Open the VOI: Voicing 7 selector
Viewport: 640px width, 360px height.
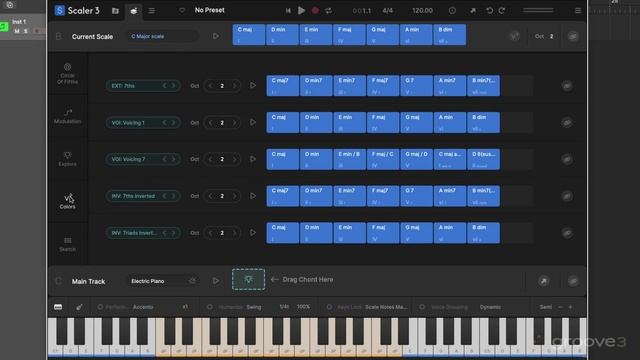[143, 159]
